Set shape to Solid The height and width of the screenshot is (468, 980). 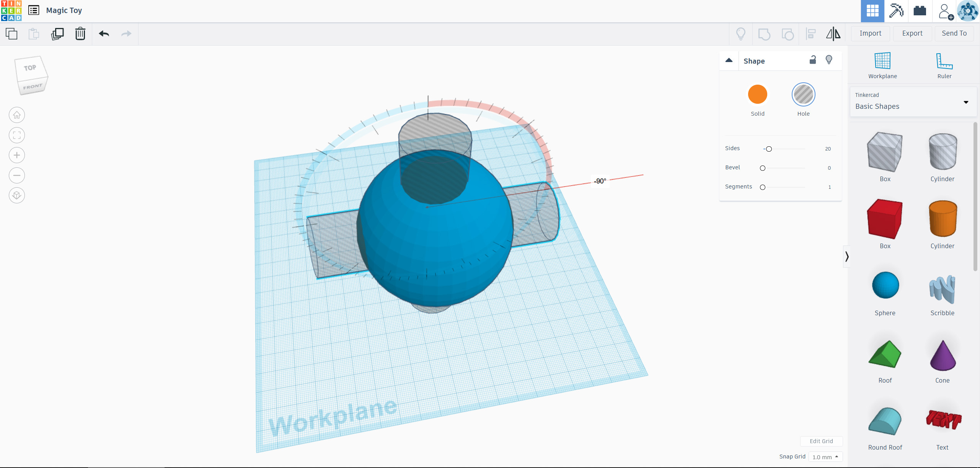click(x=757, y=94)
